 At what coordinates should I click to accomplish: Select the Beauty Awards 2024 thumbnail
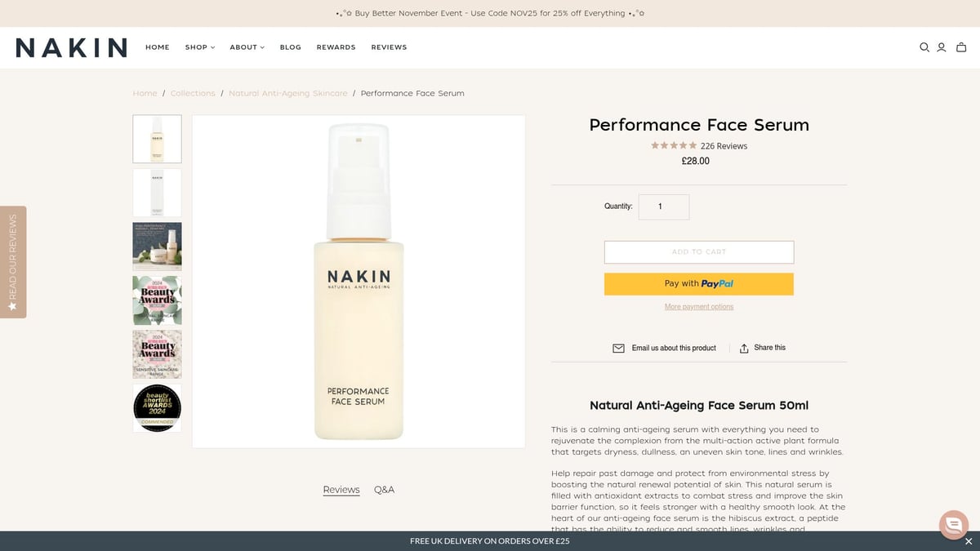tap(157, 300)
